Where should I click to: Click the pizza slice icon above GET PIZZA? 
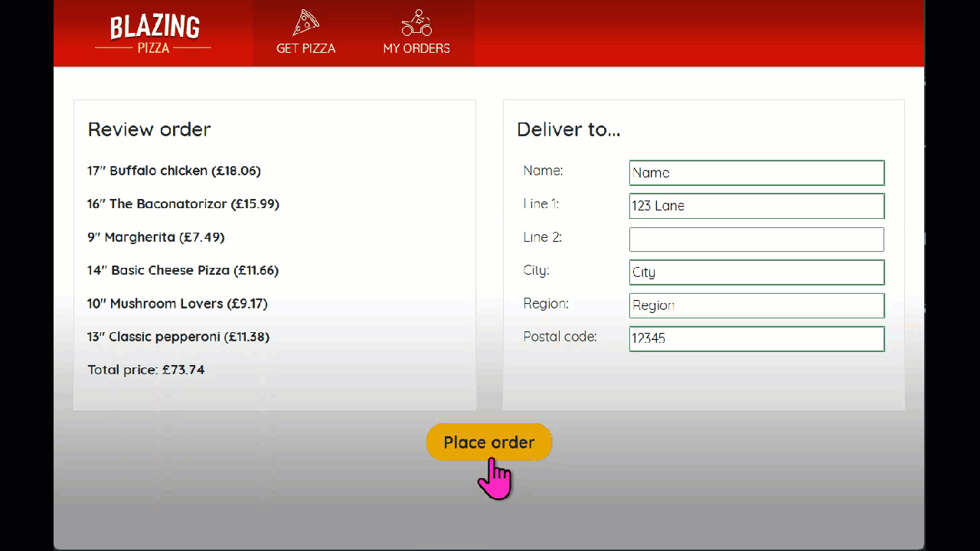(x=305, y=21)
